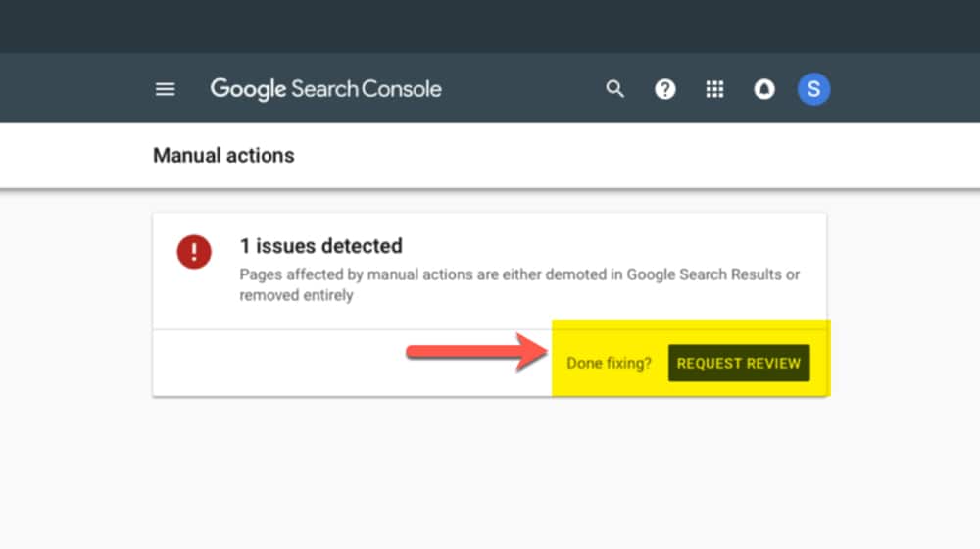The height and width of the screenshot is (549, 980).
Task: Click empty white space beside Manual actions title
Action: point(588,155)
